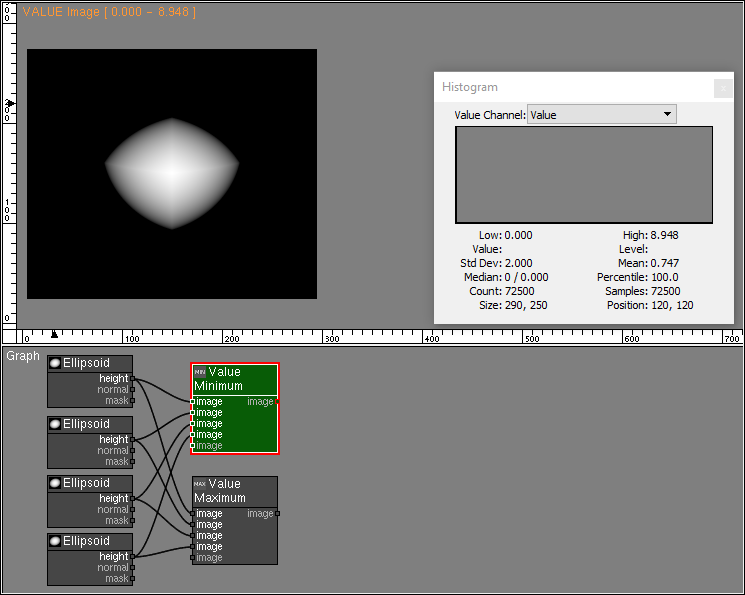Click the second Ellipsoid node's sphere icon

55,424
